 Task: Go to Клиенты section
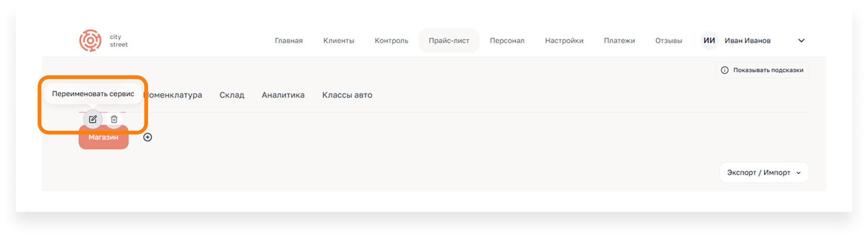pos(339,41)
